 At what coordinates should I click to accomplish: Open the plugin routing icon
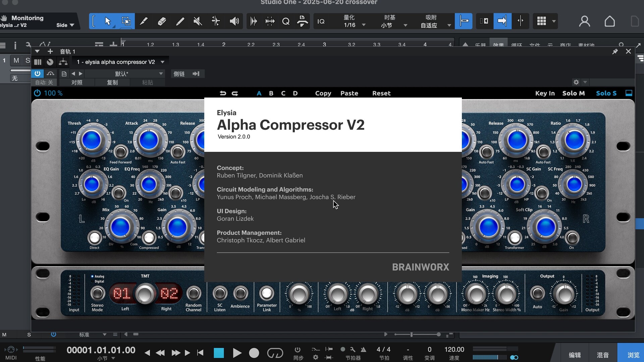63,62
